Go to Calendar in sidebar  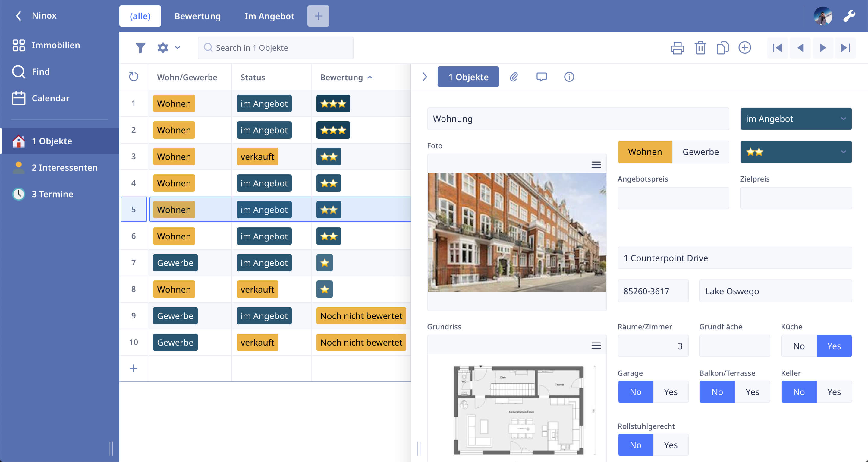tap(50, 98)
